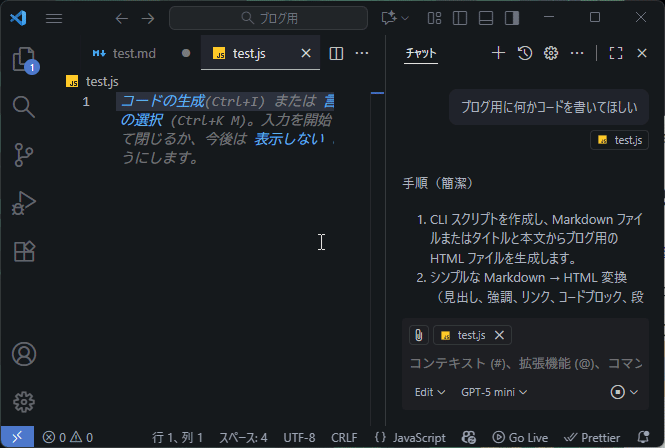Show chat history
Viewport: 665px width, 448px height.
click(525, 53)
